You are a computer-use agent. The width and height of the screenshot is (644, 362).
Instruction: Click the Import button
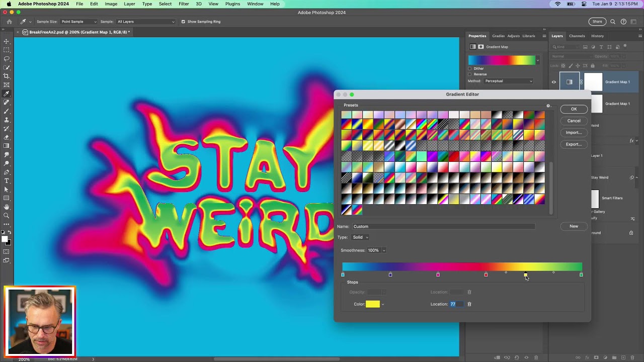pyautogui.click(x=574, y=133)
